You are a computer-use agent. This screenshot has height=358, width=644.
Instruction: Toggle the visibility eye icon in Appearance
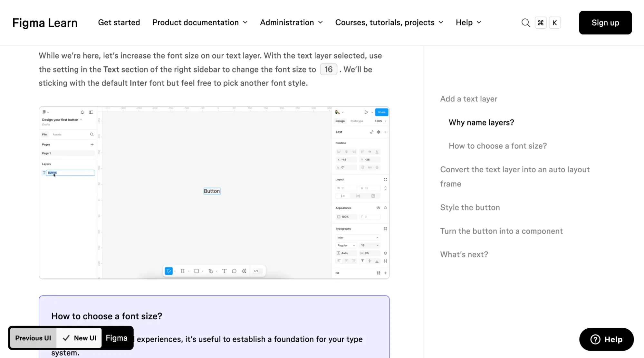378,208
